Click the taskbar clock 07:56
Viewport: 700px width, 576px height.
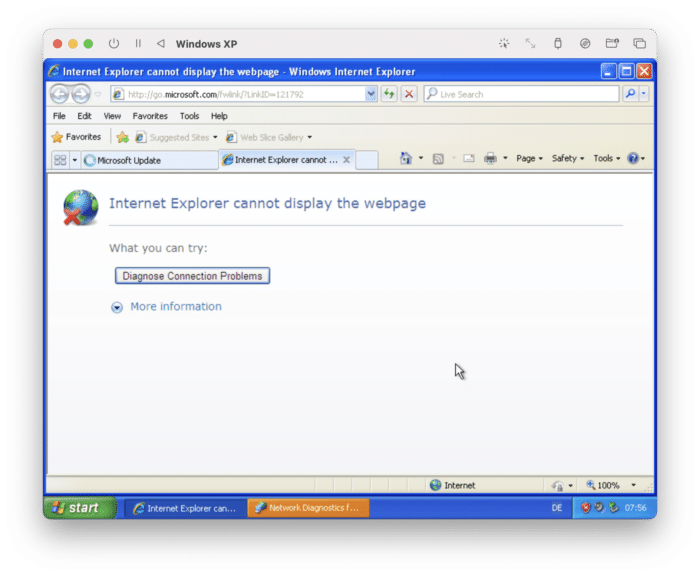(x=635, y=508)
